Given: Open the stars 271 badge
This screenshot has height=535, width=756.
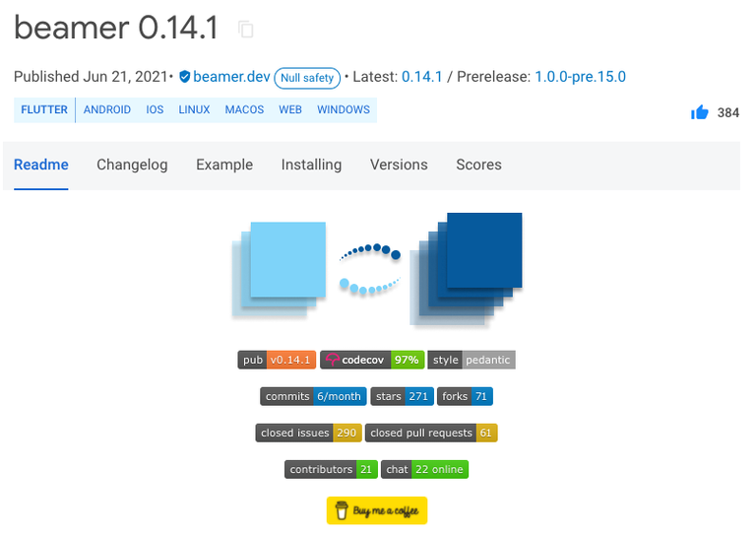Looking at the screenshot, I should 402,396.
